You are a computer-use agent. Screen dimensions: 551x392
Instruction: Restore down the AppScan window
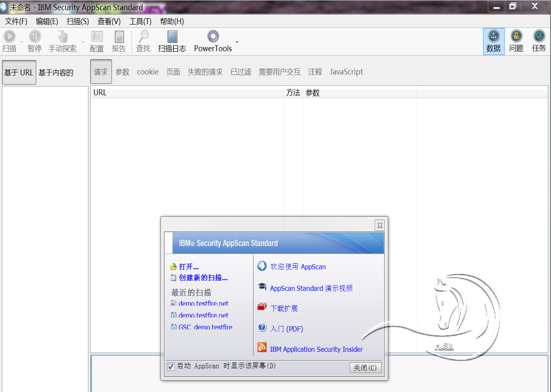point(513,6)
